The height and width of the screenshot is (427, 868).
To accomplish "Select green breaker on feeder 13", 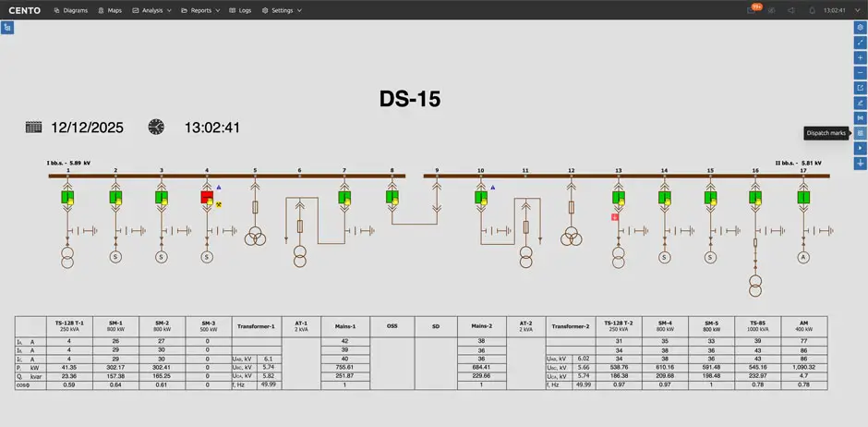I will (x=619, y=197).
